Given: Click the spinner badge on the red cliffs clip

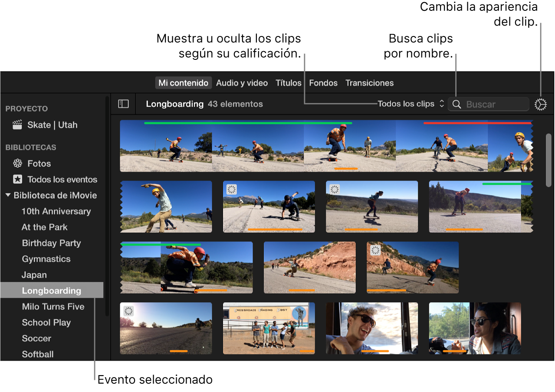Looking at the screenshot, I should [x=375, y=250].
